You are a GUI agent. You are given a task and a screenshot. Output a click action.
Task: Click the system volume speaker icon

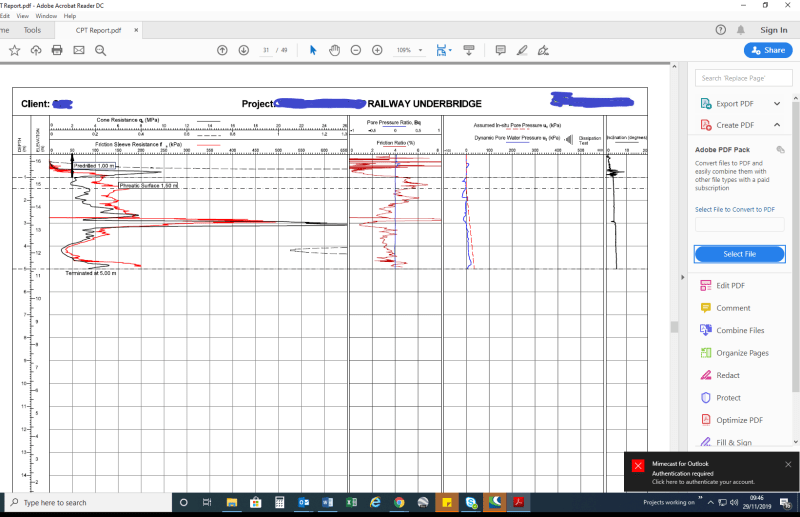pos(734,502)
